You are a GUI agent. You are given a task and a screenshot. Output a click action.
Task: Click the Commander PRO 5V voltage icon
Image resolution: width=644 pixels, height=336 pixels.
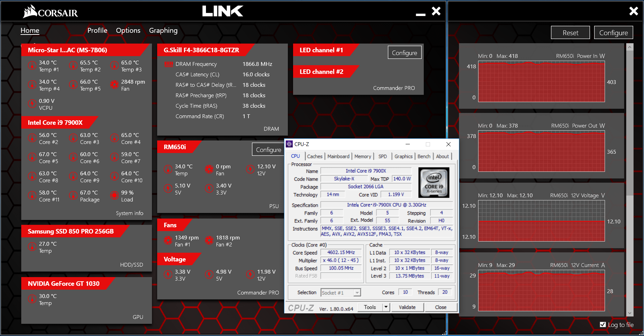(x=209, y=274)
